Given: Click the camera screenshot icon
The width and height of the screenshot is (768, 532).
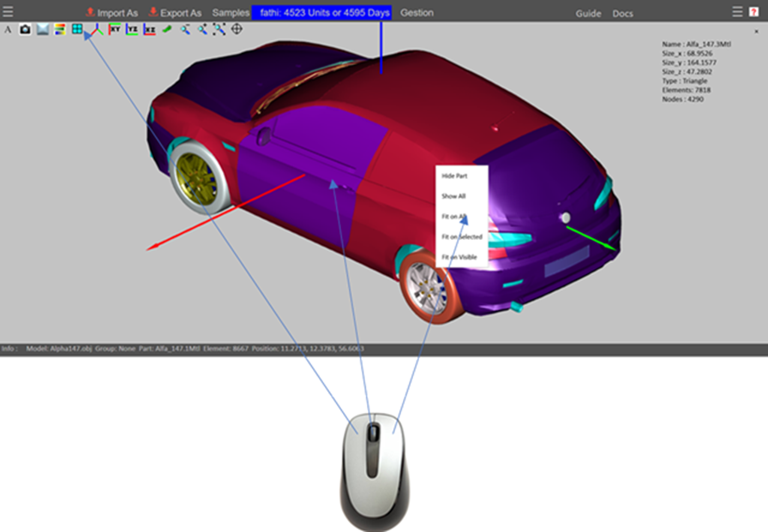Looking at the screenshot, I should (25, 29).
